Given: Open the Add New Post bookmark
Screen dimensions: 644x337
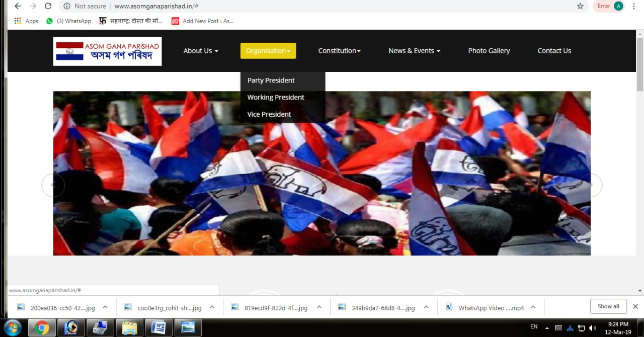Looking at the screenshot, I should tap(203, 21).
